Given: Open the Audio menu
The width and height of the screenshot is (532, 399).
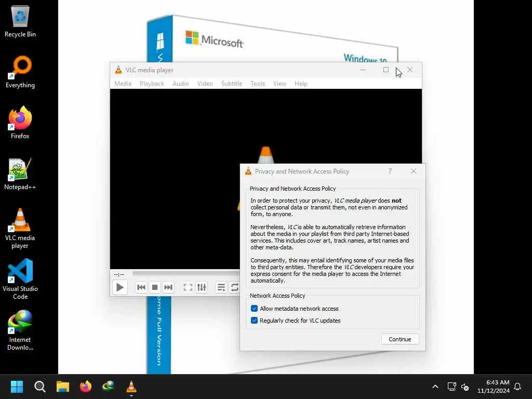Looking at the screenshot, I should pyautogui.click(x=180, y=84).
